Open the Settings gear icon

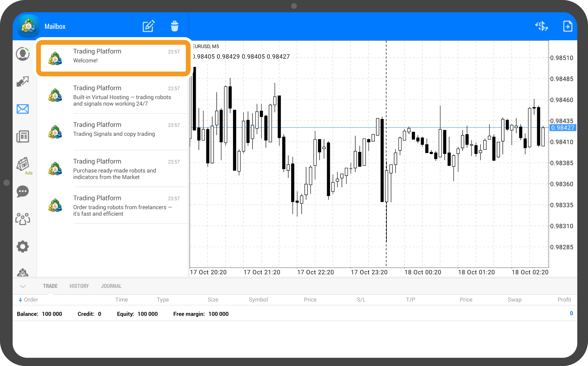[x=22, y=247]
